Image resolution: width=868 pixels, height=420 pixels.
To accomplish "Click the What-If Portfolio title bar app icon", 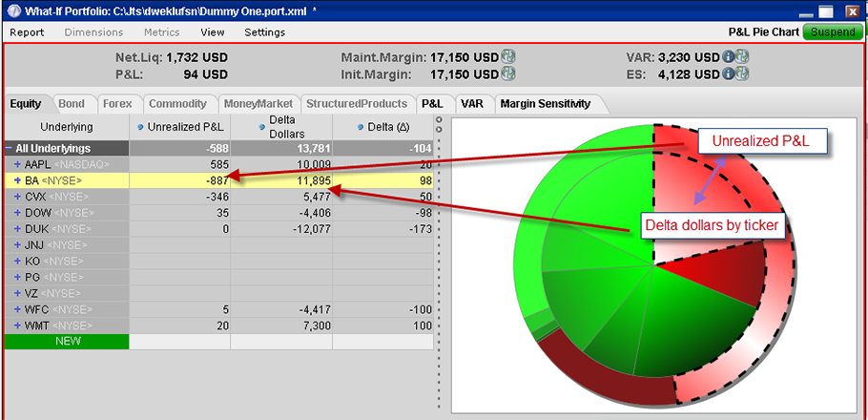I will [13, 11].
